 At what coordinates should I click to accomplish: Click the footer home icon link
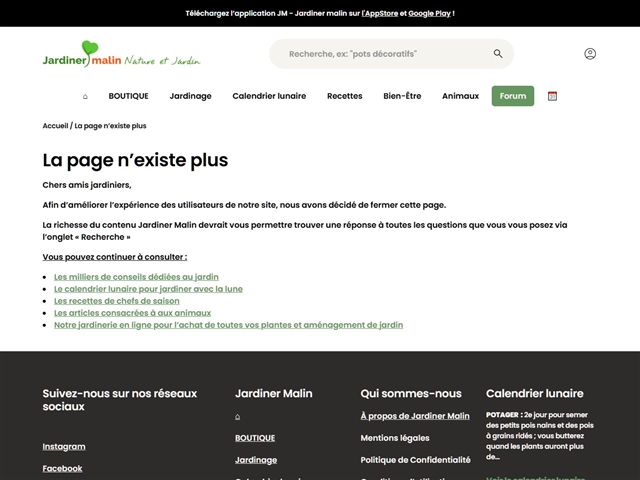tap(238, 416)
